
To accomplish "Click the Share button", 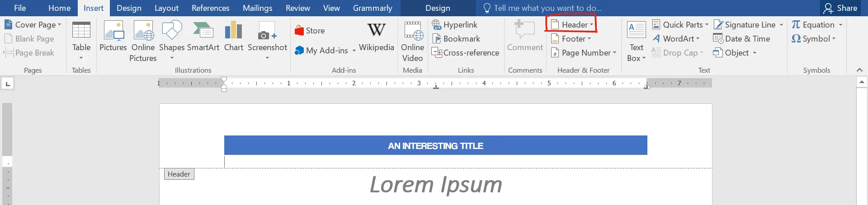I will click(x=840, y=8).
